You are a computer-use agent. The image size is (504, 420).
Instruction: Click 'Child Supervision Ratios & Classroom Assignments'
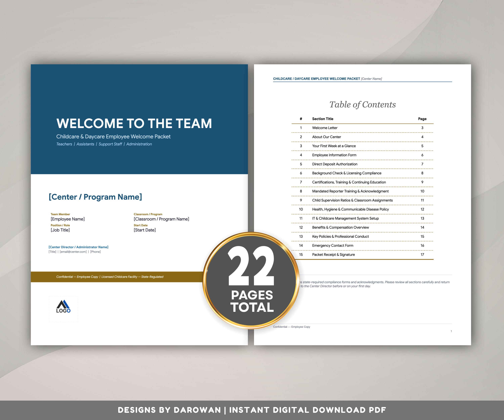point(352,200)
